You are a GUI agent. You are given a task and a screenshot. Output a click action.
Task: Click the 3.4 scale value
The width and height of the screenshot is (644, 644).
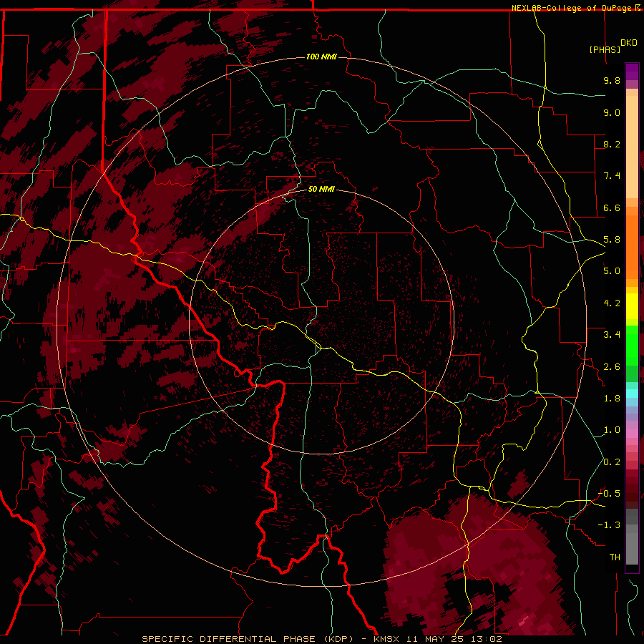point(612,335)
